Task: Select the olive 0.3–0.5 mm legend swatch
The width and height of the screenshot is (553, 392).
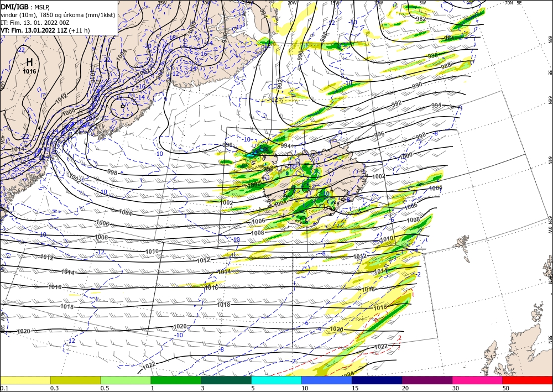Action: [x=75, y=380]
